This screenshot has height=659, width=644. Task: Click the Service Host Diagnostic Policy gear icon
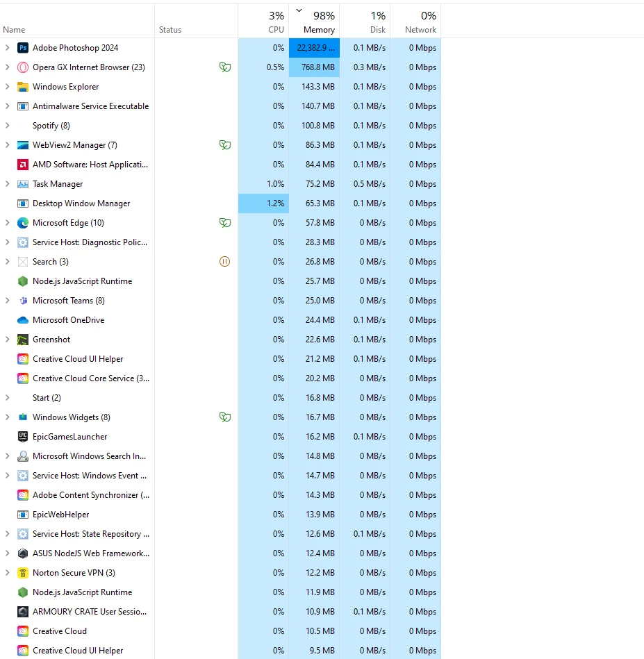tap(23, 242)
